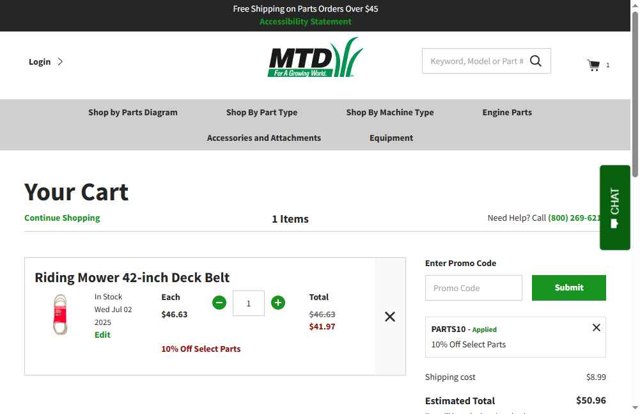Click the Login link

[x=40, y=62]
